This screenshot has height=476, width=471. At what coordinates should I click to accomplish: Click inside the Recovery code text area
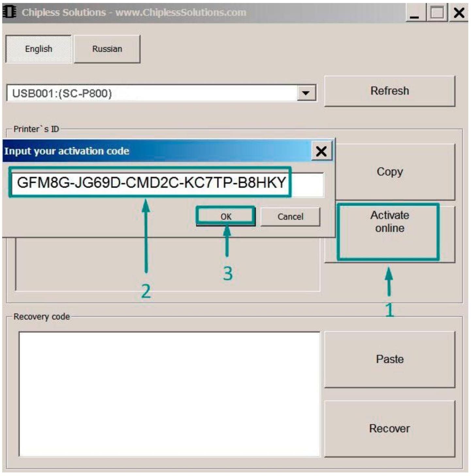169,394
